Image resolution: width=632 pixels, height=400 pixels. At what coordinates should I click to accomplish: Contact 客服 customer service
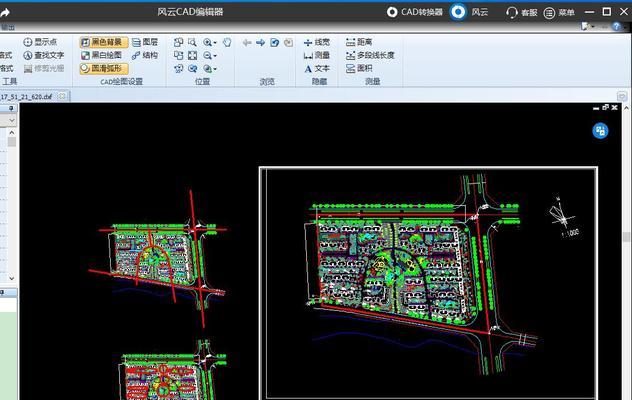522,12
